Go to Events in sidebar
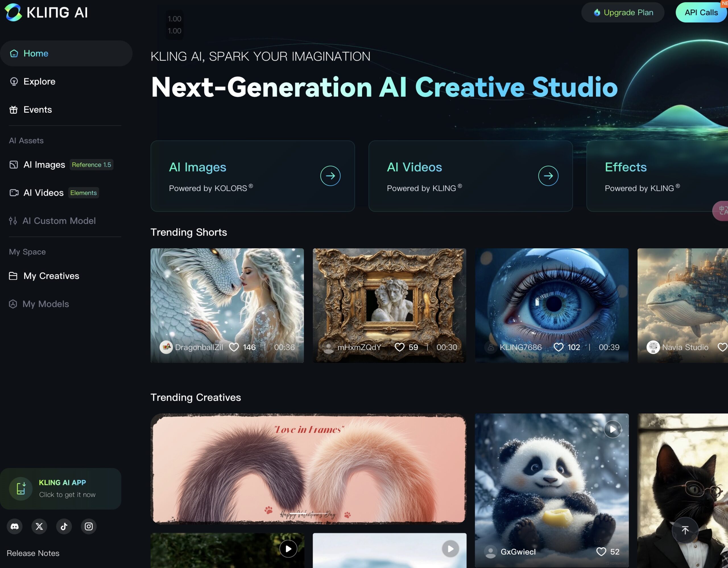728x568 pixels. (x=37, y=109)
